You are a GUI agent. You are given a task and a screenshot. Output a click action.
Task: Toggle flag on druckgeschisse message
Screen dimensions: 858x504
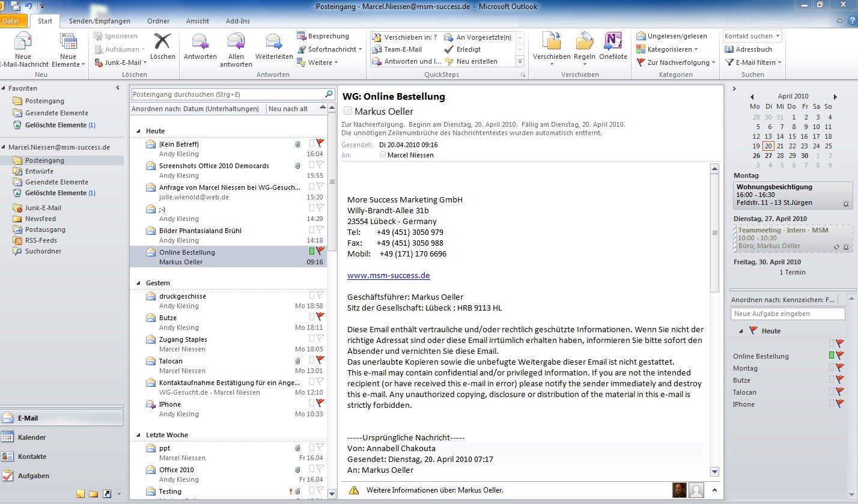pyautogui.click(x=320, y=295)
